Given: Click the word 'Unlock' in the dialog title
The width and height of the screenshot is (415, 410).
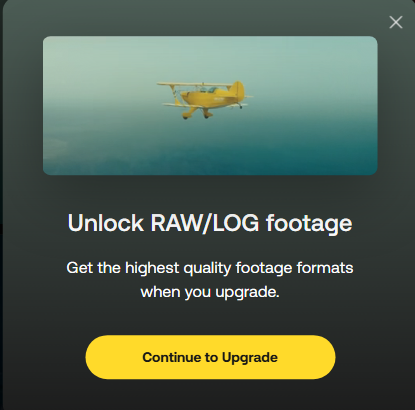Looking at the screenshot, I should pyautogui.click(x=106, y=223).
